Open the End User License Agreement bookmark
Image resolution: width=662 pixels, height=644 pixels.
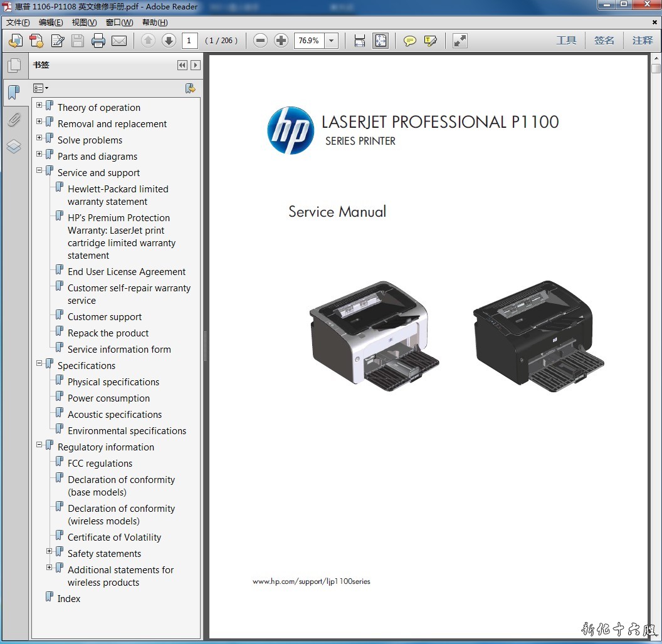[x=127, y=272]
